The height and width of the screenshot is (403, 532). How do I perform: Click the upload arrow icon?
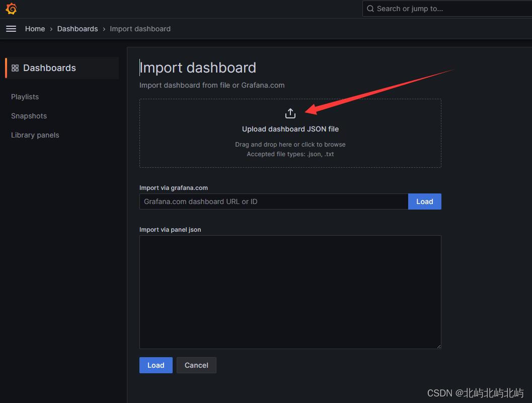click(290, 113)
